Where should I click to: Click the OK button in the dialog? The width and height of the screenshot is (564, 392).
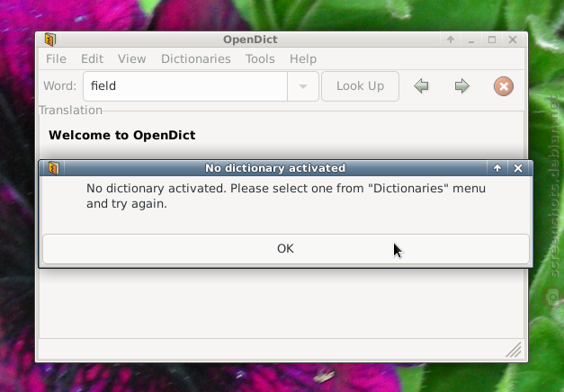coord(285,248)
